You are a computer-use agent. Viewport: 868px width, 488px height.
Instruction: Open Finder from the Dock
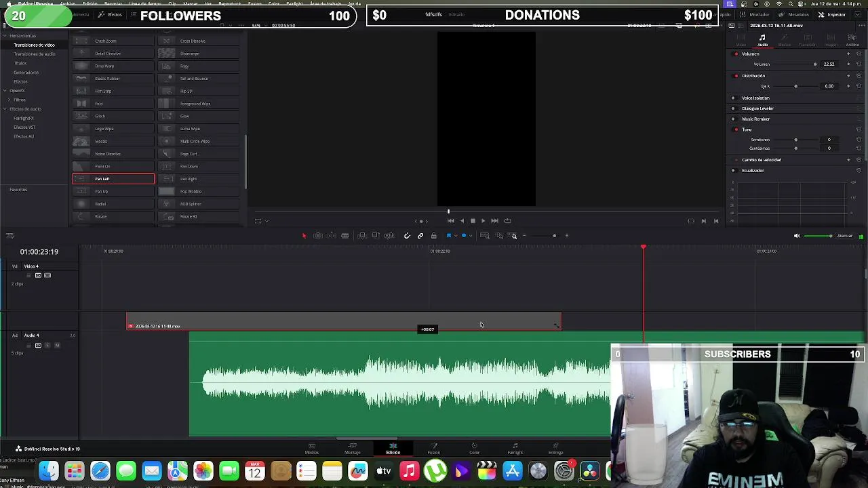pyautogui.click(x=49, y=470)
